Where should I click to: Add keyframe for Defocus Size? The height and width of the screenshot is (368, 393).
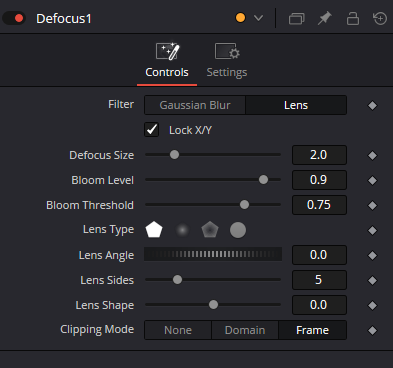pos(372,155)
